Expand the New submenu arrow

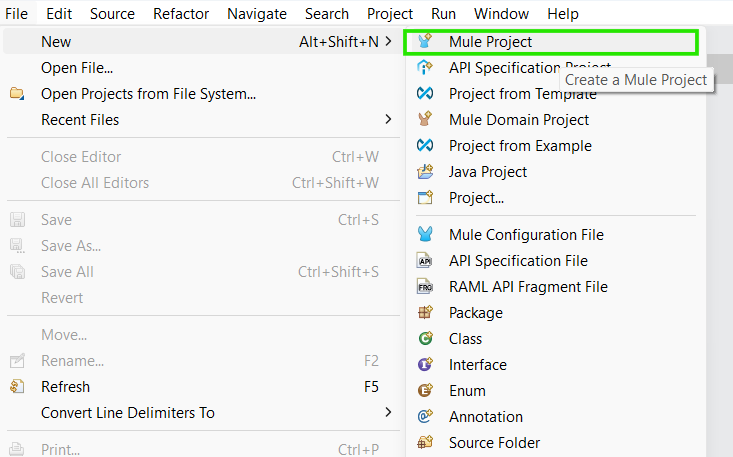(x=388, y=42)
